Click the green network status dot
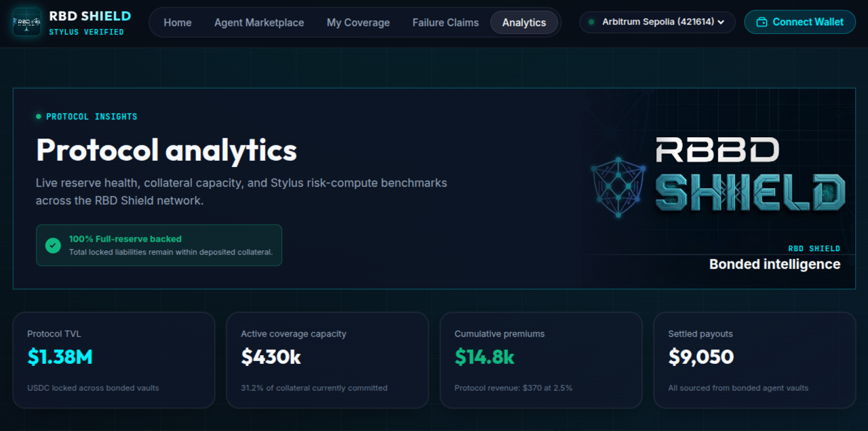Screen dimensions: 868x431 [x=593, y=22]
